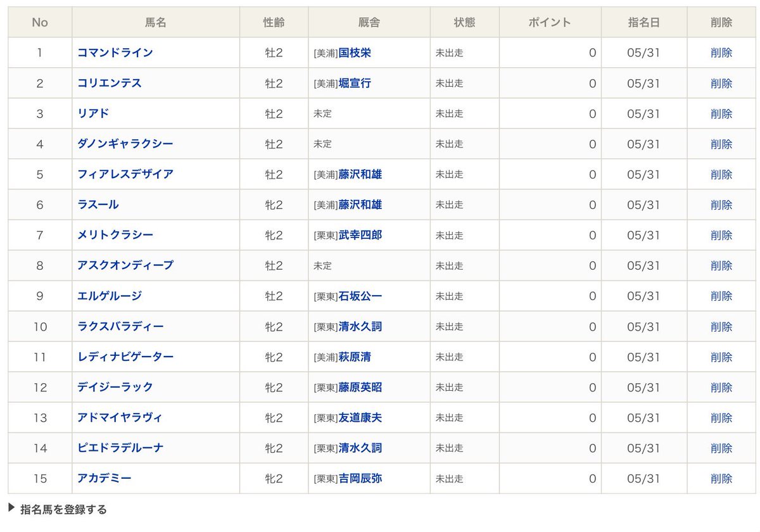Screen dimensions: 760x532
Task: Delete メリトクラシー with its 削除 link
Action: [x=721, y=235]
